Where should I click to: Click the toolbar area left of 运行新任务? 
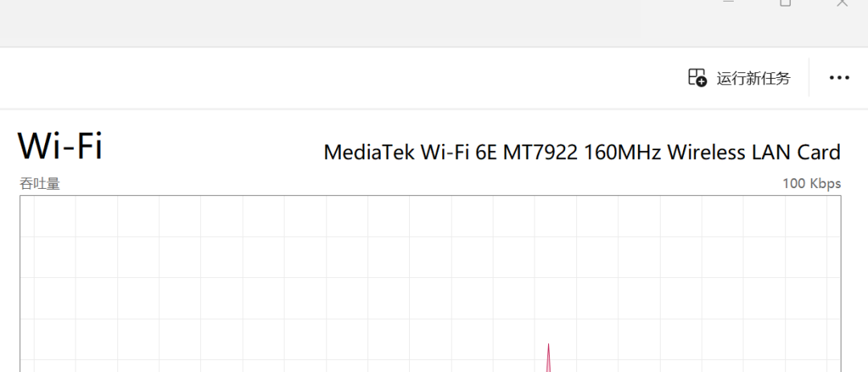pyautogui.click(x=332, y=77)
